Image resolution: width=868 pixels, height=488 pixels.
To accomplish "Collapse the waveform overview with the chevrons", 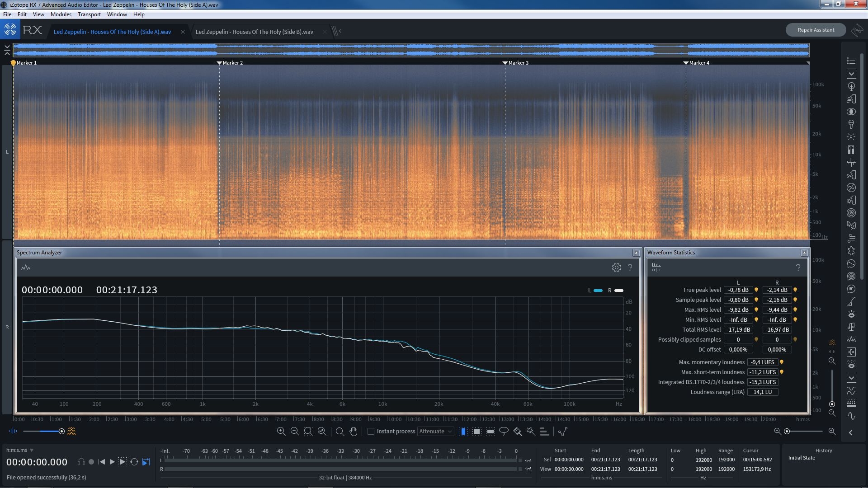I will 7,50.
